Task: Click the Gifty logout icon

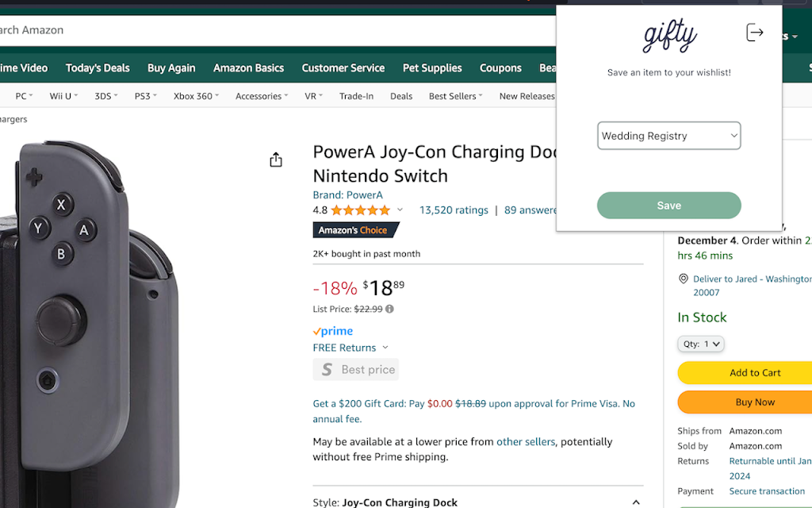Action: coord(754,33)
